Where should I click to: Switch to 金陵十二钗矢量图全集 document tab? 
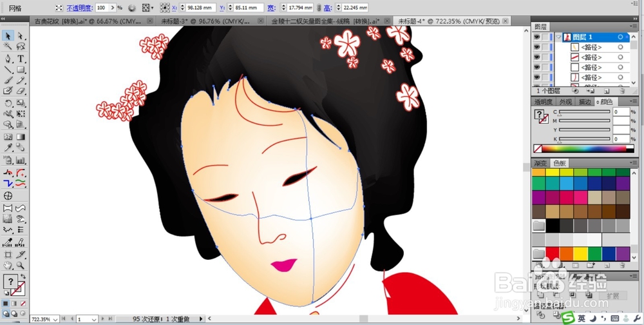coord(325,21)
